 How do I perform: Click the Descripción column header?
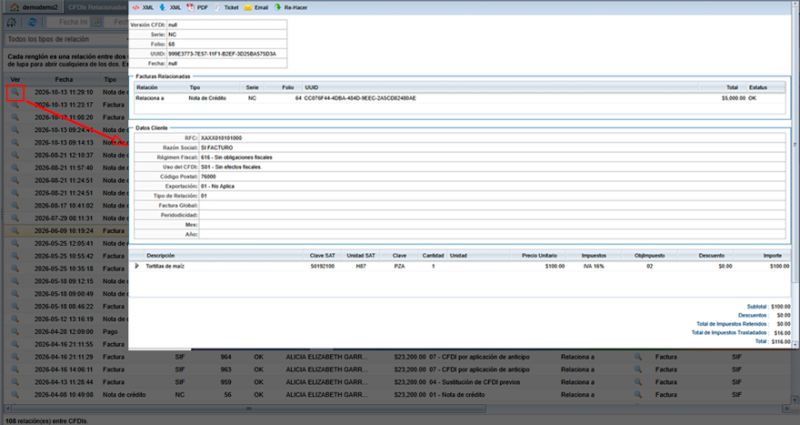click(161, 256)
